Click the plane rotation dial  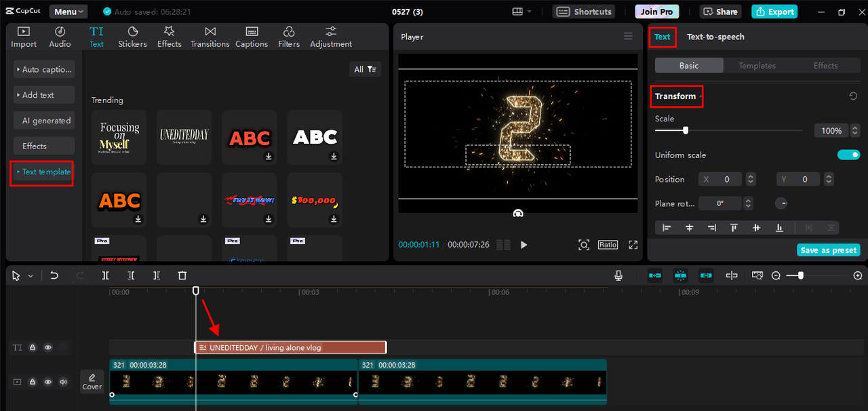click(x=781, y=203)
